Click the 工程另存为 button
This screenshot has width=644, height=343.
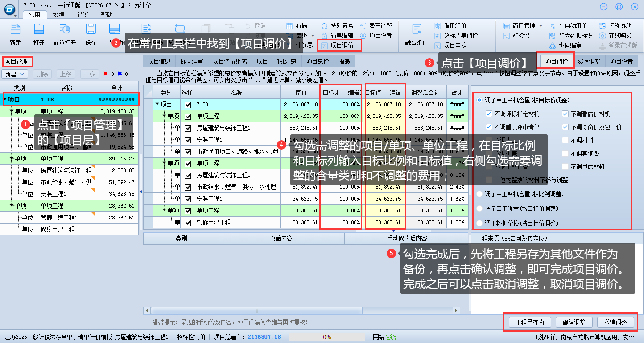[530, 322]
